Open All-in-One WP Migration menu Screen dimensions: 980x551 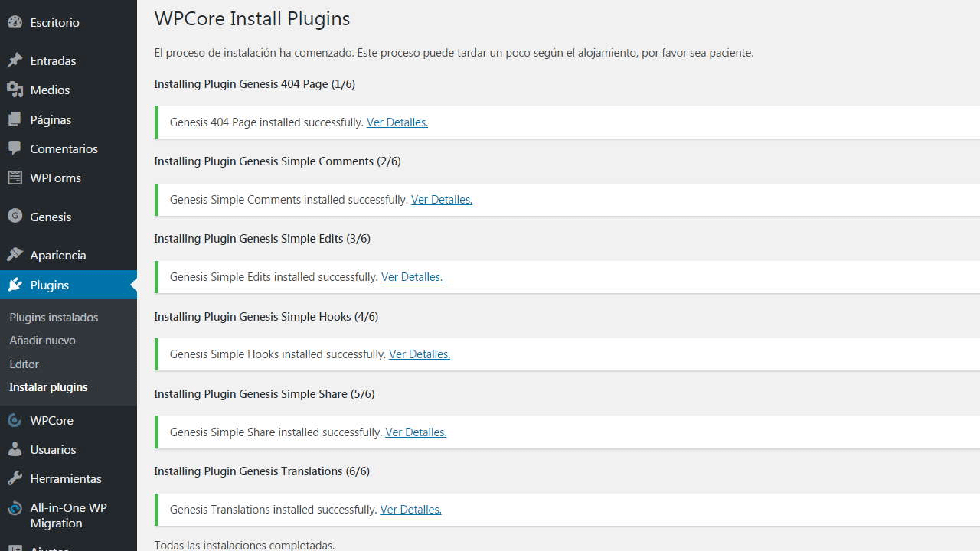[68, 515]
